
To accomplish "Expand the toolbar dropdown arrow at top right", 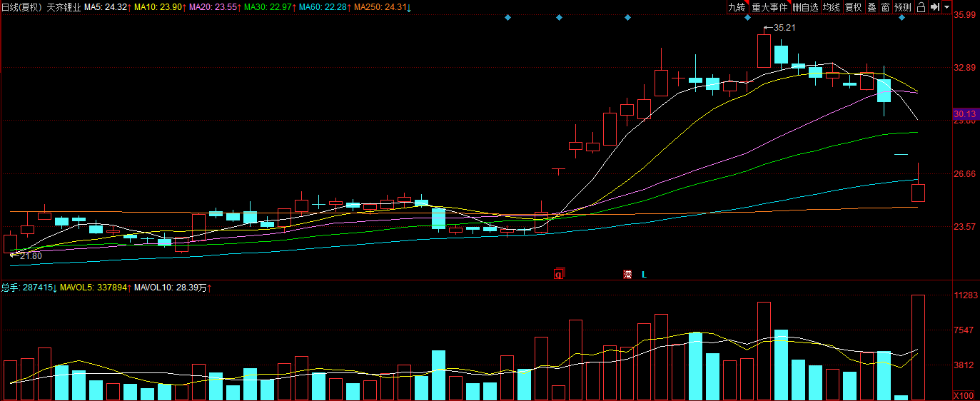I will tap(946, 7).
